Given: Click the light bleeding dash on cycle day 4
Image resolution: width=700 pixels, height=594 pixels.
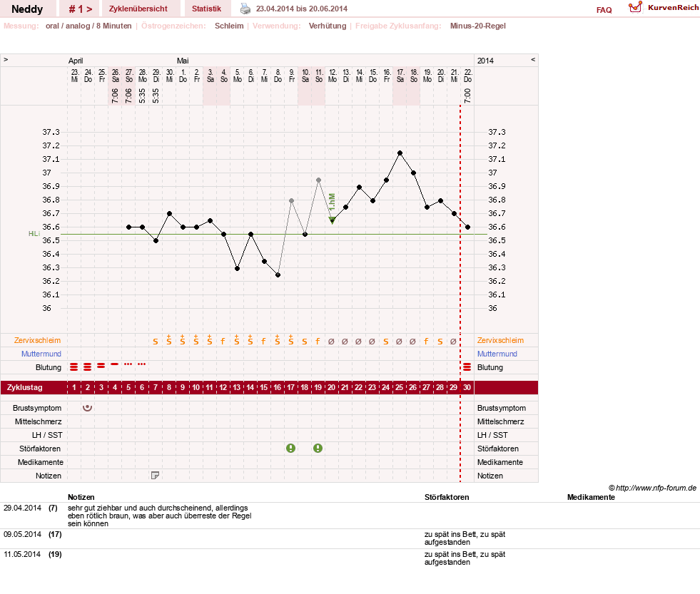Looking at the screenshot, I should pyautogui.click(x=115, y=364).
